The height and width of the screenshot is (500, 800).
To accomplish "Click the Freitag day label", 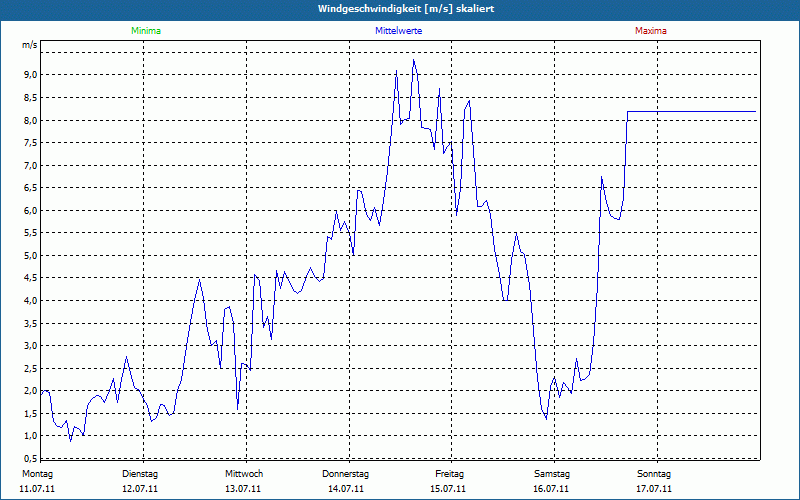I will point(449,474).
